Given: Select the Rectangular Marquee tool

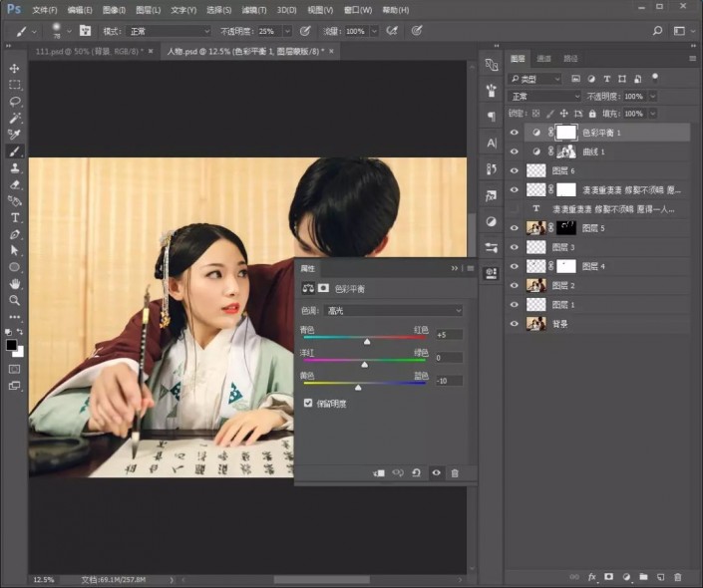Looking at the screenshot, I should [x=14, y=85].
